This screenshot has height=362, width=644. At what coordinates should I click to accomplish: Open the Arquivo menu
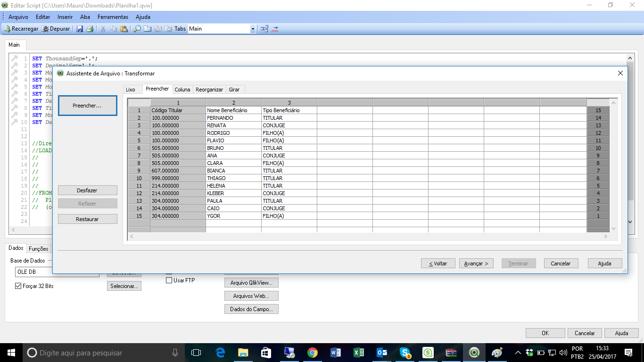tap(18, 16)
